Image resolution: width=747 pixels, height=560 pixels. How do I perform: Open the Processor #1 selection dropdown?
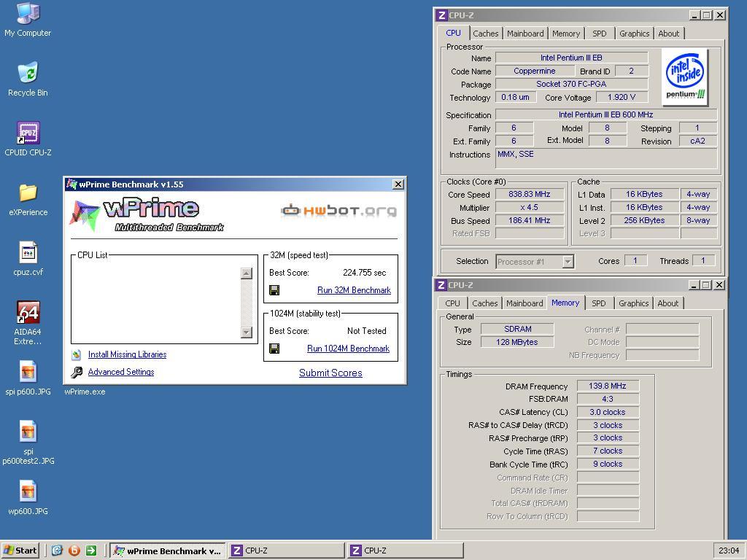[535, 262]
